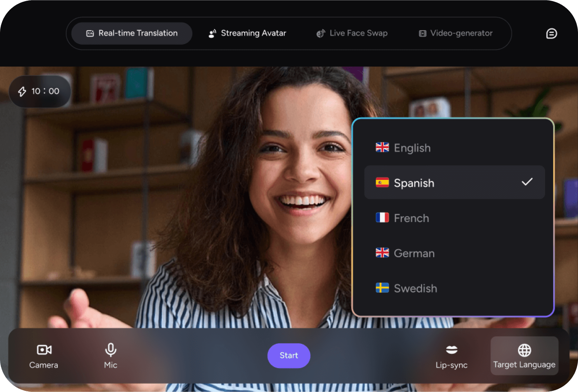578x392 pixels.
Task: Go to Video-generator tab
Action: coord(456,33)
